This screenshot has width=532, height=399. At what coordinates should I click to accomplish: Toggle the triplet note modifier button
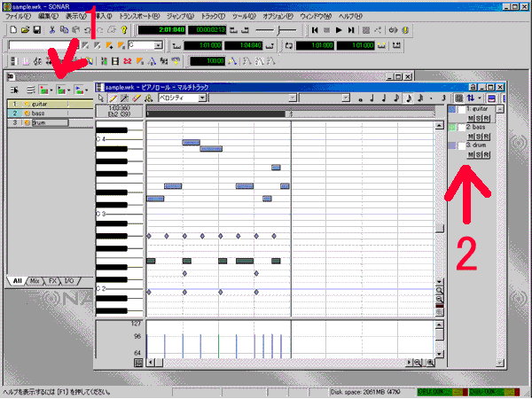click(x=443, y=98)
